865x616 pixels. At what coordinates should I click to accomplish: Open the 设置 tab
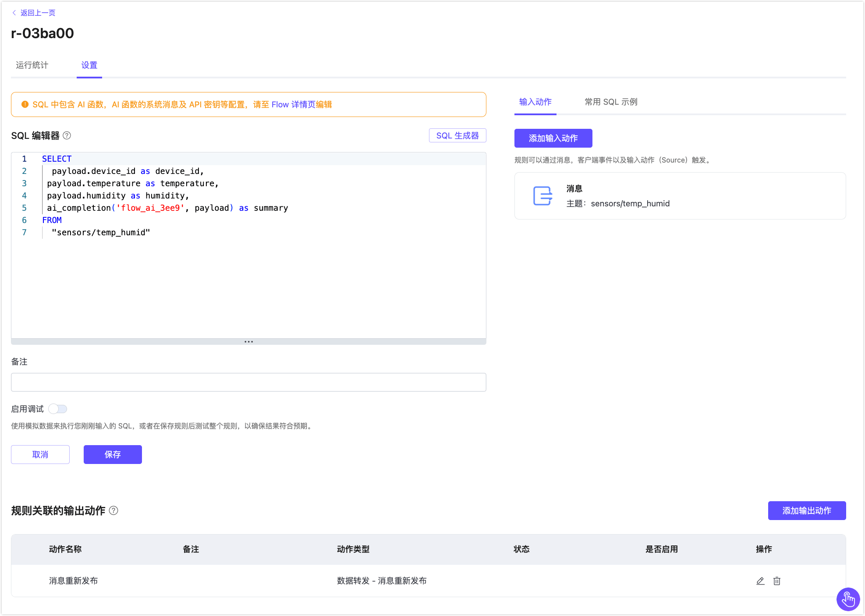pos(89,65)
